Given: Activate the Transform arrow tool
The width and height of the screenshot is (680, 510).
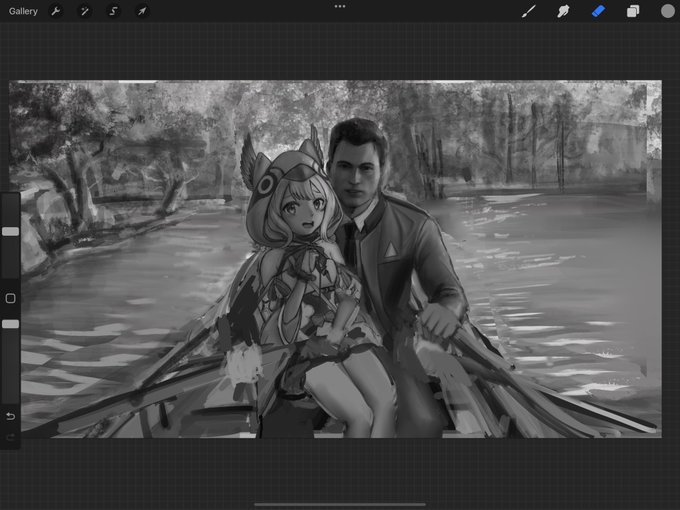Looking at the screenshot, I should coord(142,11).
